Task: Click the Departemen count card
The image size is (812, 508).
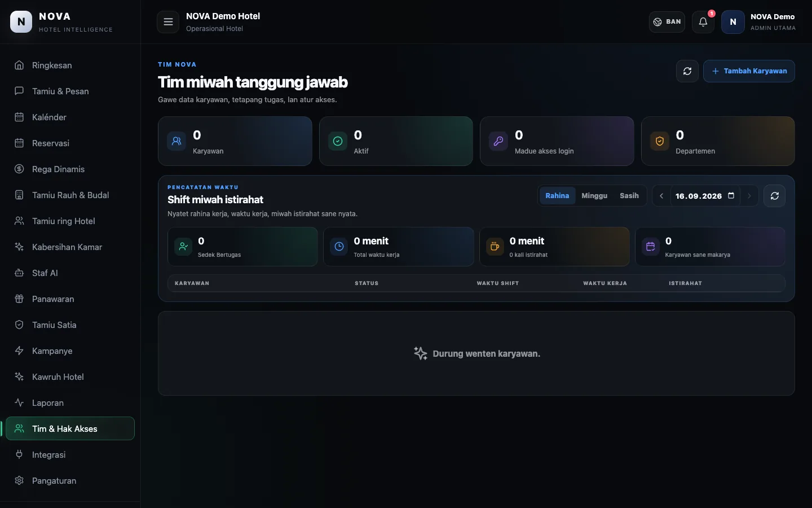Action: click(x=718, y=141)
